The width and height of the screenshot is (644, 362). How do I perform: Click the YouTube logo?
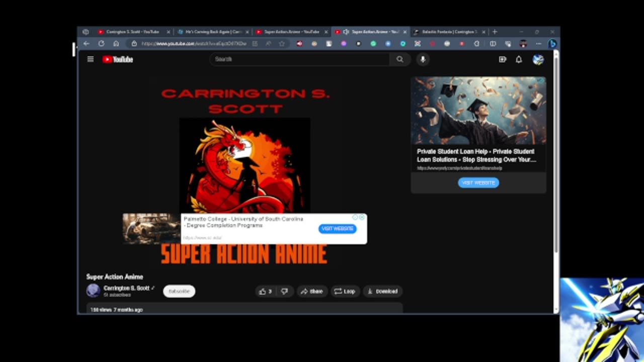click(x=118, y=59)
